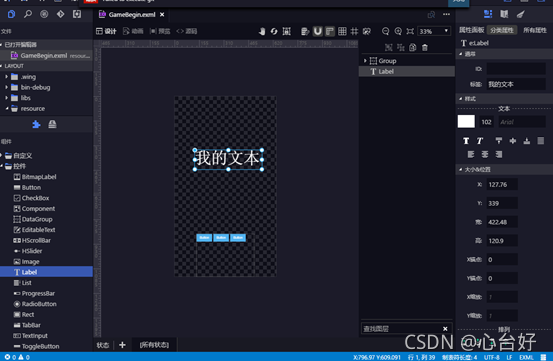Toggle italic text style
Image resolution: width=553 pixels, height=361 pixels.
(x=480, y=141)
